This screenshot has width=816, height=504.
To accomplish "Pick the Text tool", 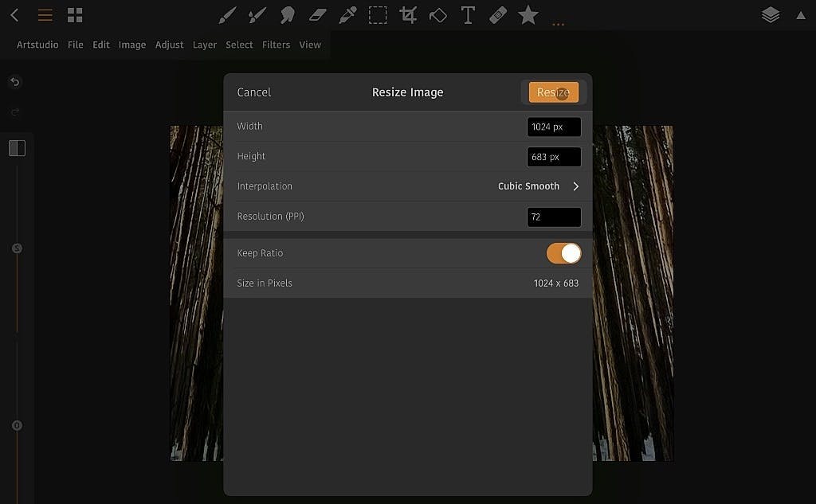I will coord(468,15).
